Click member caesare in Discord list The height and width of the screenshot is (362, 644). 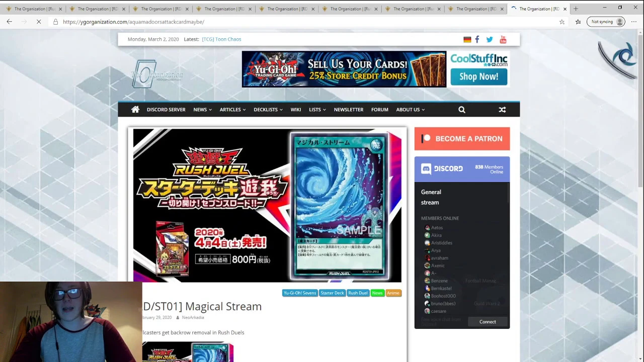[x=438, y=311]
